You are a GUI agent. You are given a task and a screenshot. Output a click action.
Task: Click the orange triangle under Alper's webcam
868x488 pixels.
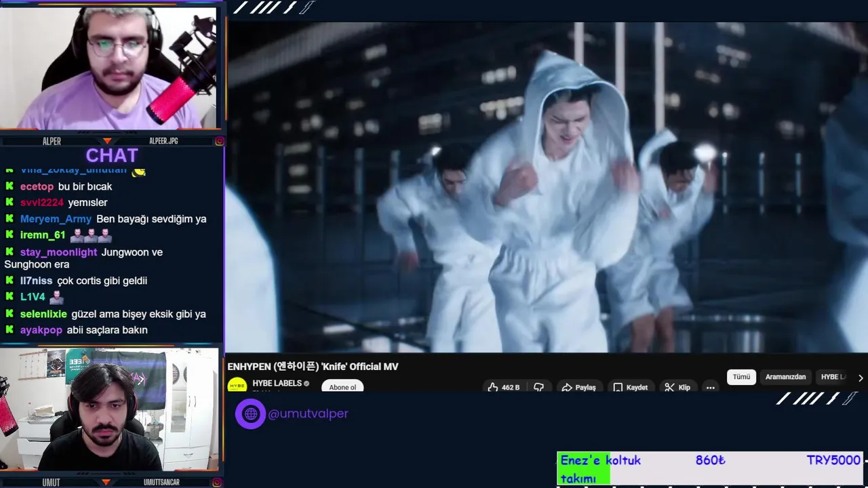(x=106, y=141)
